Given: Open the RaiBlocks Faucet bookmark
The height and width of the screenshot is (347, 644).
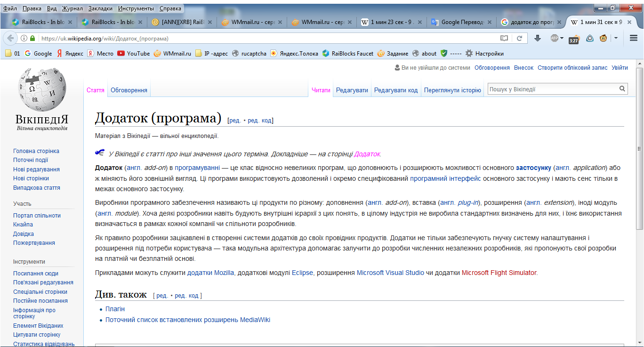Looking at the screenshot, I should [348, 53].
